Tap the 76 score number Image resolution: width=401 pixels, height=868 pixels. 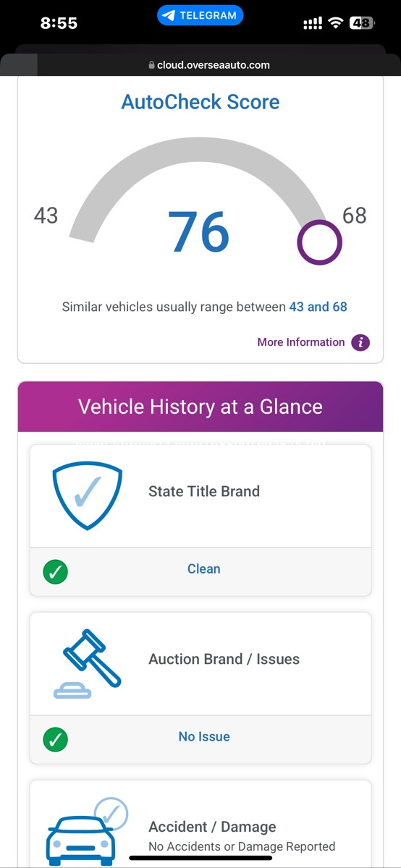pyautogui.click(x=199, y=232)
